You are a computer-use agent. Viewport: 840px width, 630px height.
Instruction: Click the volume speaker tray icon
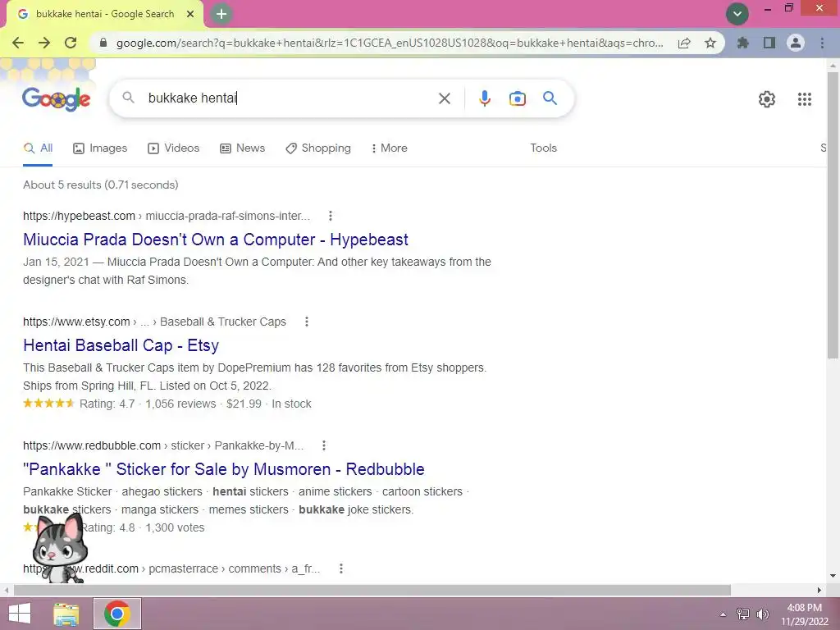pos(763,614)
